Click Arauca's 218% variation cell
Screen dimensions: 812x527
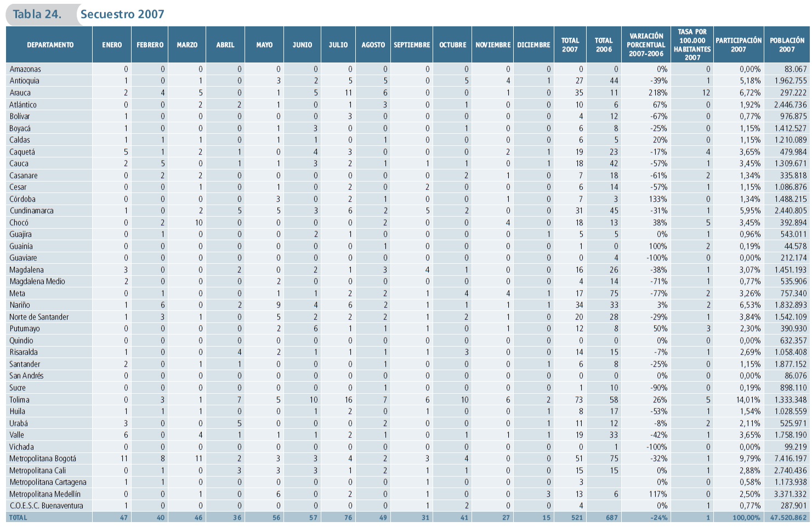coord(658,93)
